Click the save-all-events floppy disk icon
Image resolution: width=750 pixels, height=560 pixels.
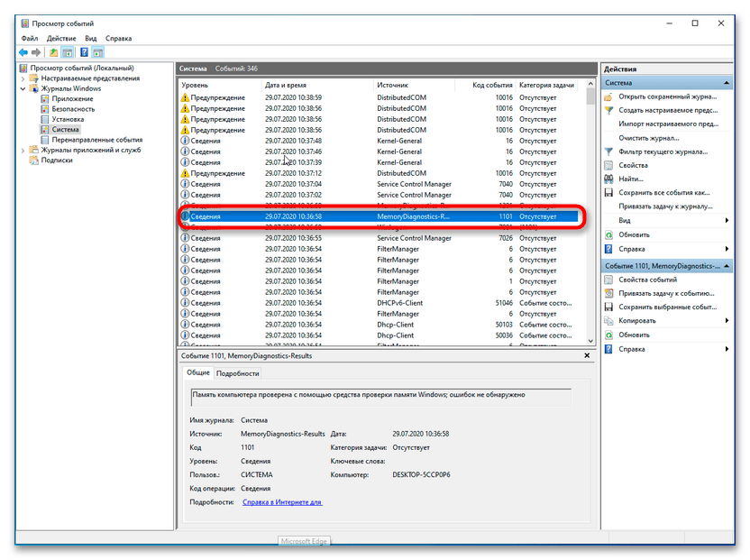[x=610, y=192]
